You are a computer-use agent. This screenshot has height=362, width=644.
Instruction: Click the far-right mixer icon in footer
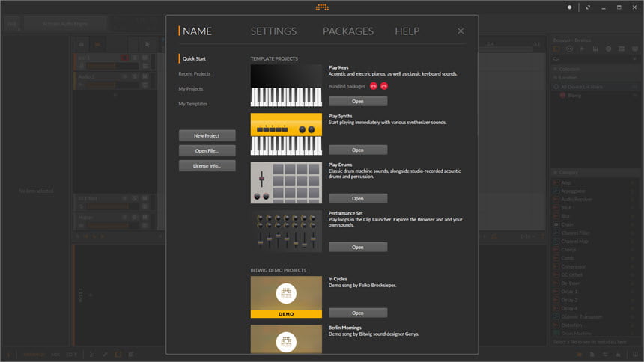636,355
